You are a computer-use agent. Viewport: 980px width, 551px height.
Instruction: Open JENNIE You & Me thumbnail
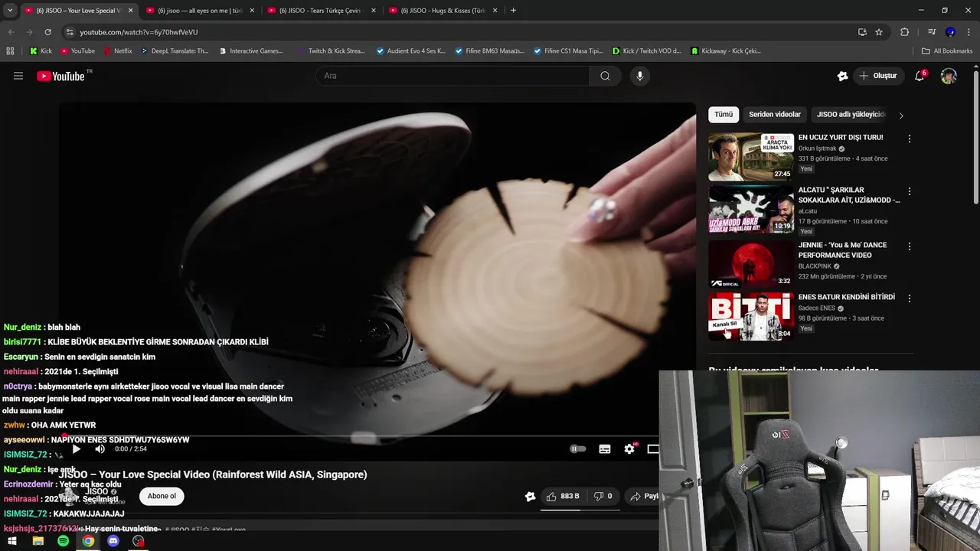click(750, 264)
